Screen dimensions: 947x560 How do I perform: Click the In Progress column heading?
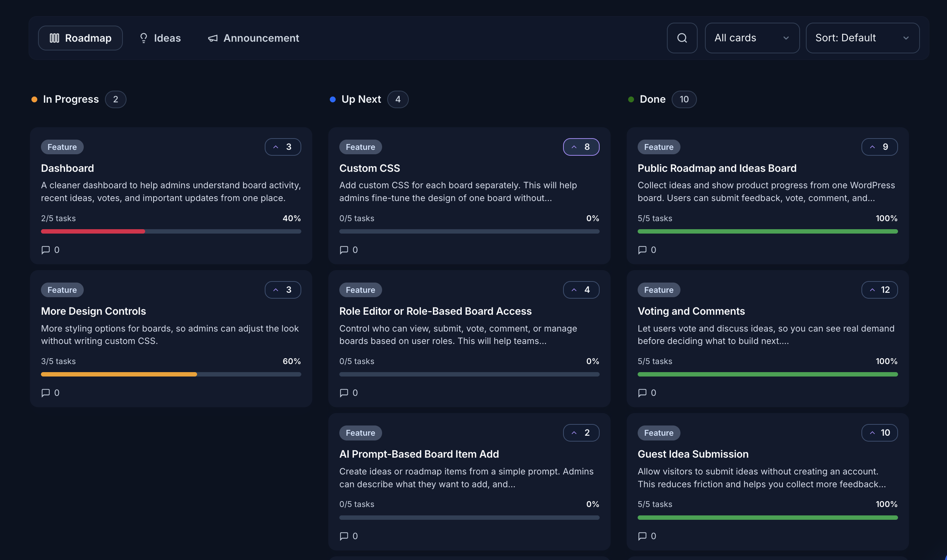pos(71,99)
